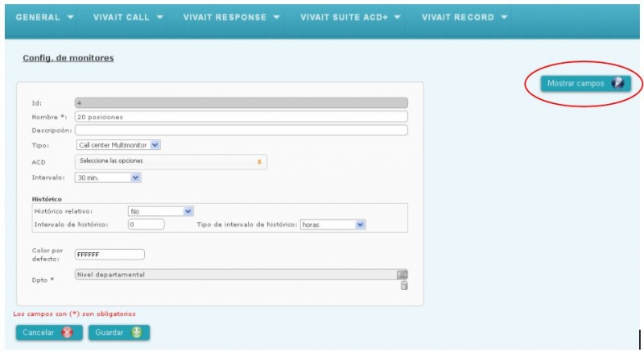Open Tipo de intervalo de histórico dropdown

pyautogui.click(x=332, y=225)
